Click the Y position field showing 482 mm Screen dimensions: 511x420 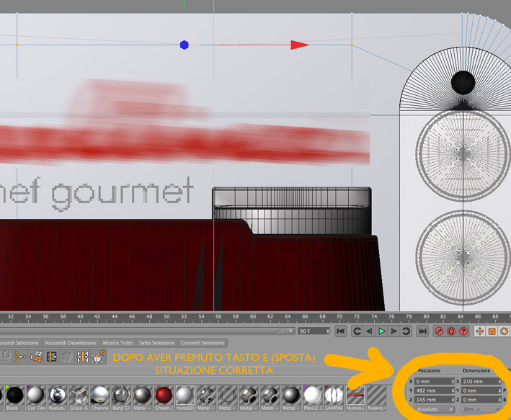(x=434, y=390)
